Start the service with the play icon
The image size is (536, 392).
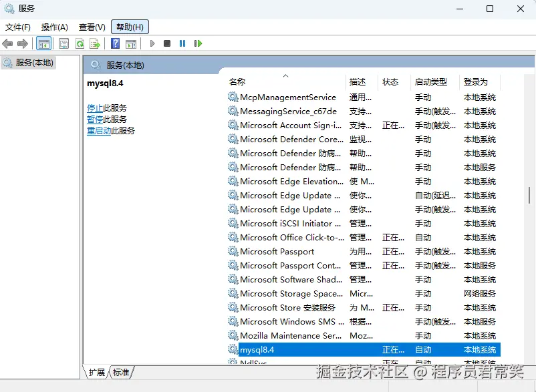(152, 43)
